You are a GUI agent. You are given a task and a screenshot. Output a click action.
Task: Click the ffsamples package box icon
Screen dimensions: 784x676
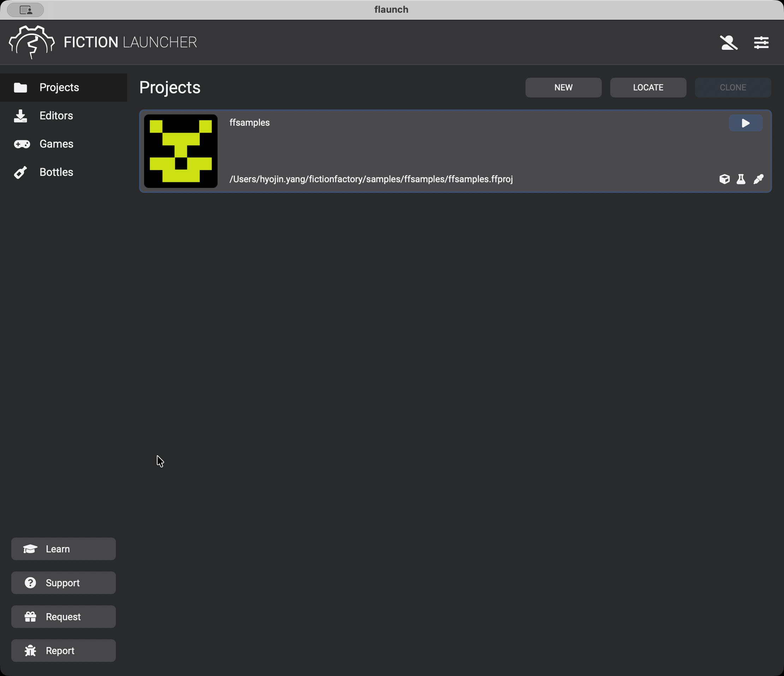click(724, 179)
